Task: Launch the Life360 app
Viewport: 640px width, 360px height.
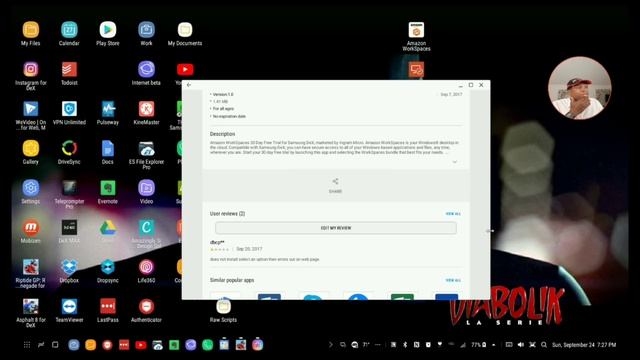Action: 146,267
